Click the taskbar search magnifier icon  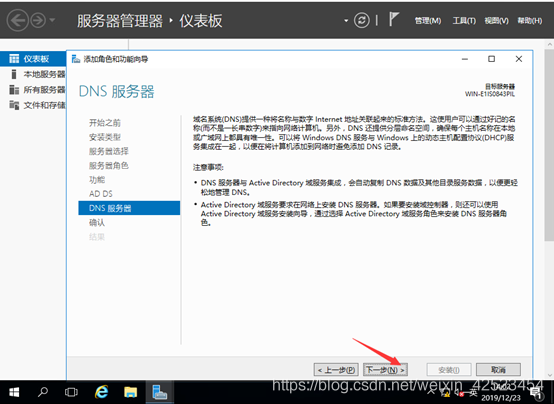click(43, 392)
